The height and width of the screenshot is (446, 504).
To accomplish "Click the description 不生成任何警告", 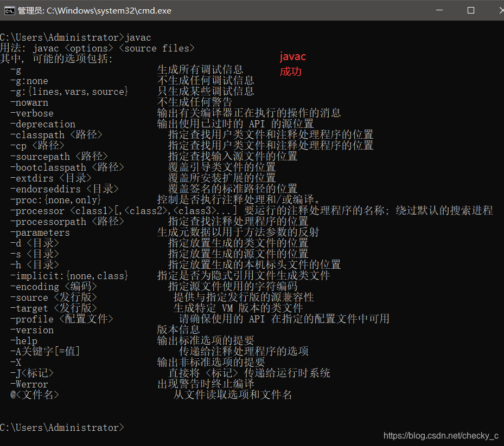I will (194, 102).
